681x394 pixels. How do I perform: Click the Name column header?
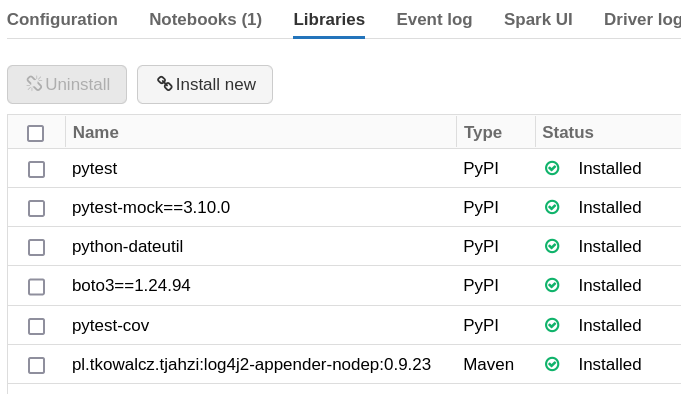(x=96, y=132)
